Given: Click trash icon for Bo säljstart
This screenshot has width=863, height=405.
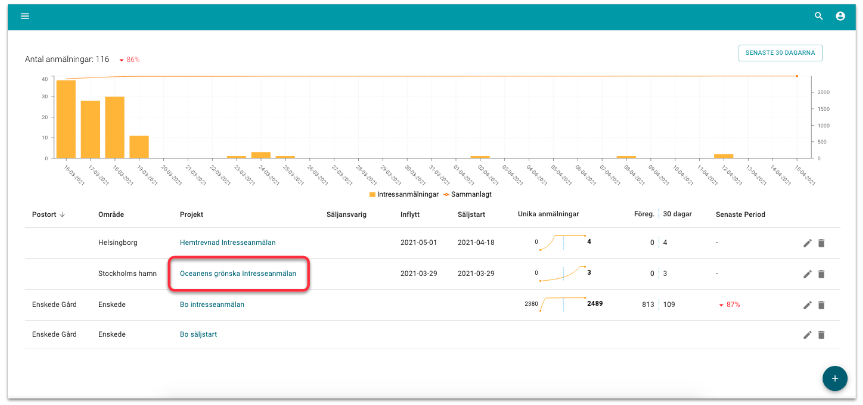Looking at the screenshot, I should pos(821,335).
